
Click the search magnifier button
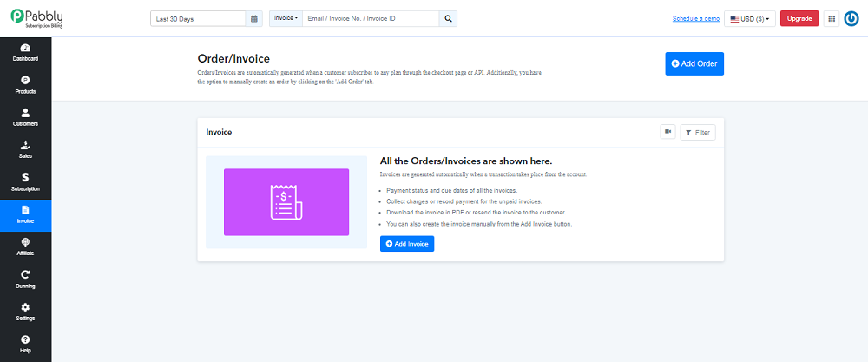[449, 19]
